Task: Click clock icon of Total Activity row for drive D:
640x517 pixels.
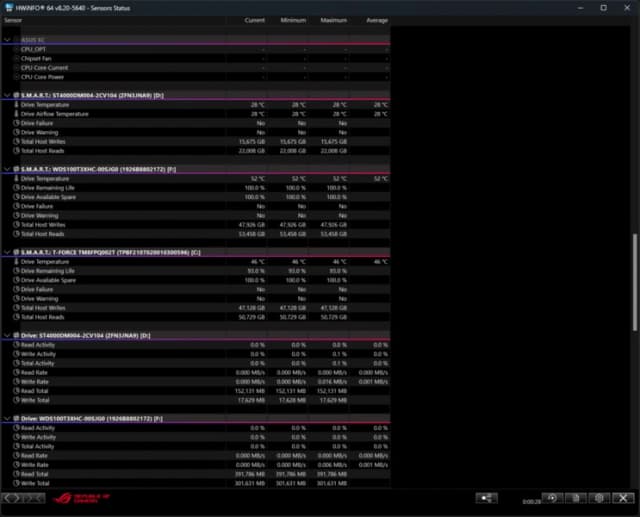Action: (16, 363)
